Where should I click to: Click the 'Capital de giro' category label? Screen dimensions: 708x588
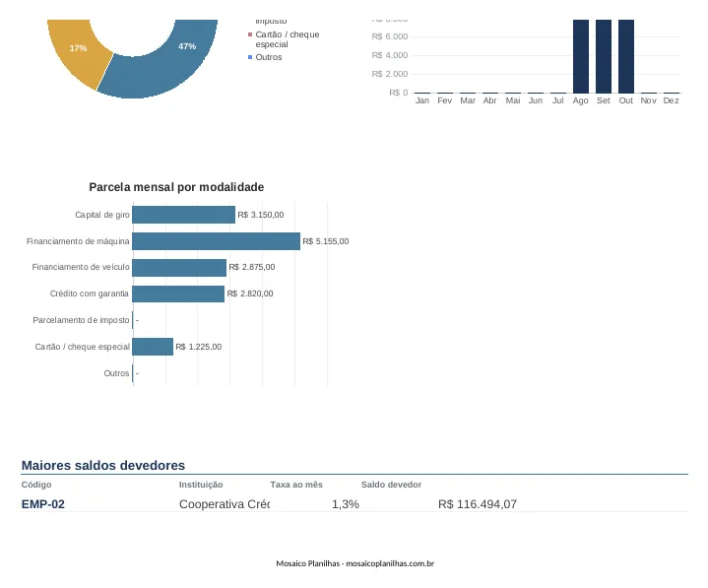pyautogui.click(x=102, y=215)
